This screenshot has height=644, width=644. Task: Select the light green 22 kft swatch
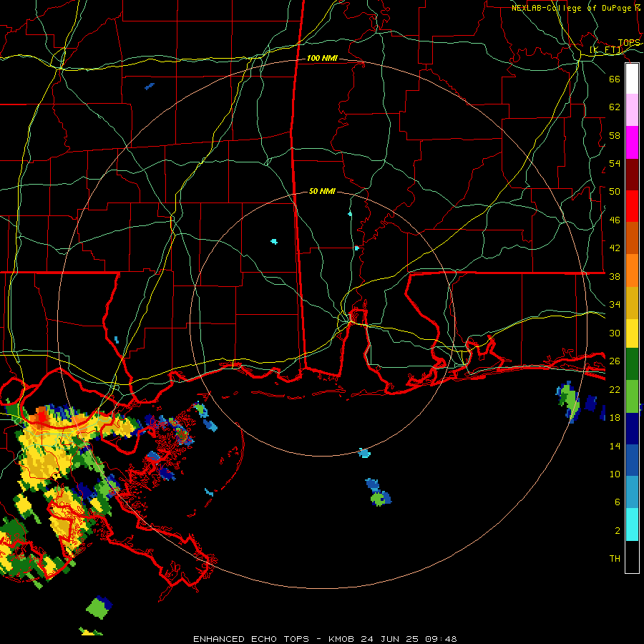(632, 396)
